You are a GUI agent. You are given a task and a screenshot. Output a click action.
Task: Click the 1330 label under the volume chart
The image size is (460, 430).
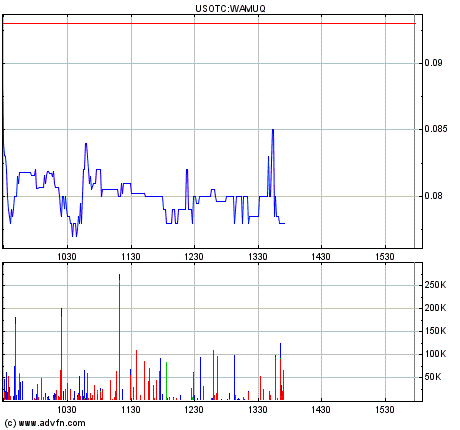258,409
